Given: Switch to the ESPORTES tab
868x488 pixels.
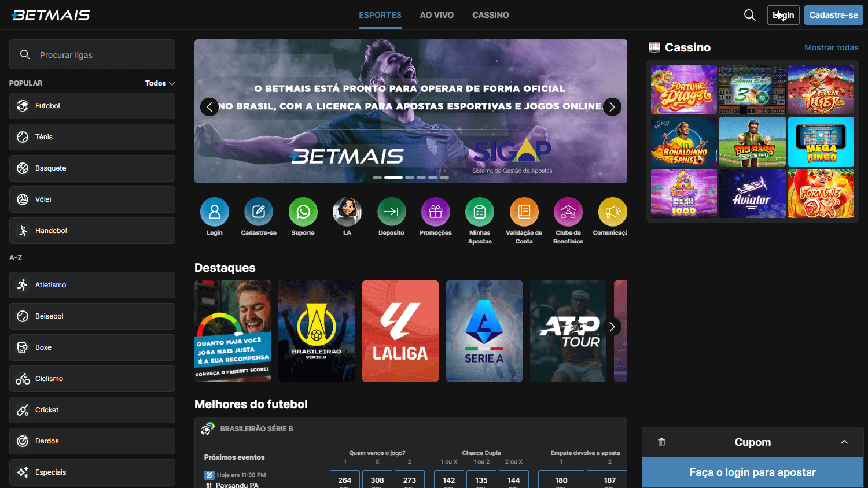Looking at the screenshot, I should coord(380,15).
